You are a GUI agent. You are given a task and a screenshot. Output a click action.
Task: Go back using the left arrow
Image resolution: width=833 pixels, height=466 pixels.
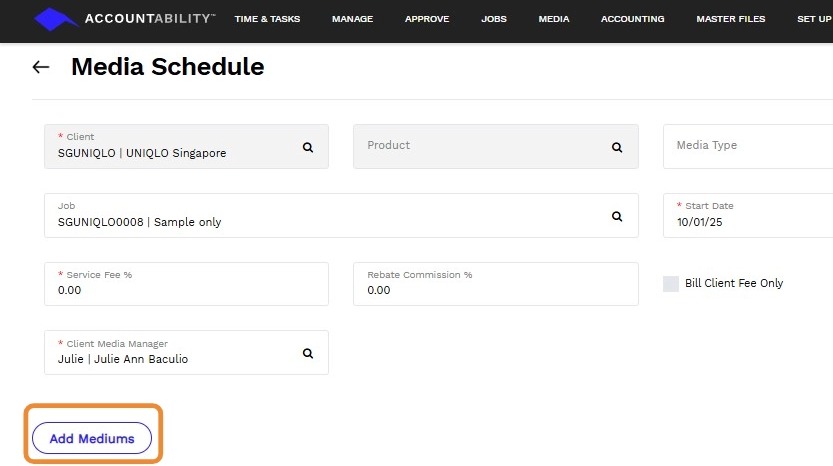tap(41, 67)
